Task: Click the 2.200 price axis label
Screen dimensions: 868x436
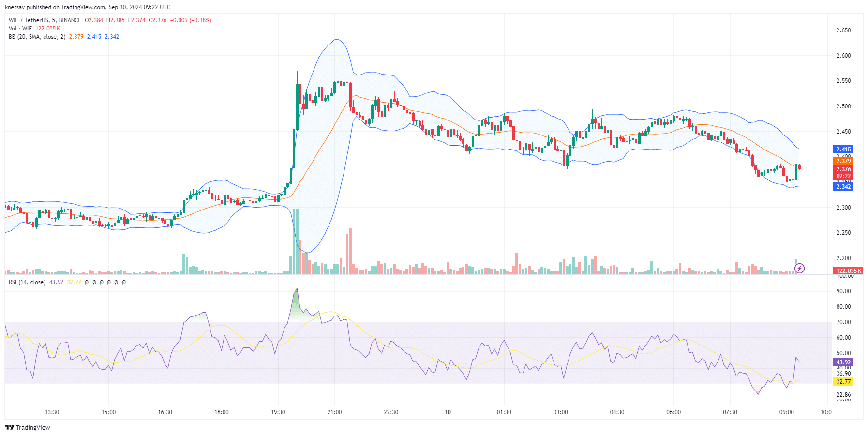Action: [x=843, y=258]
